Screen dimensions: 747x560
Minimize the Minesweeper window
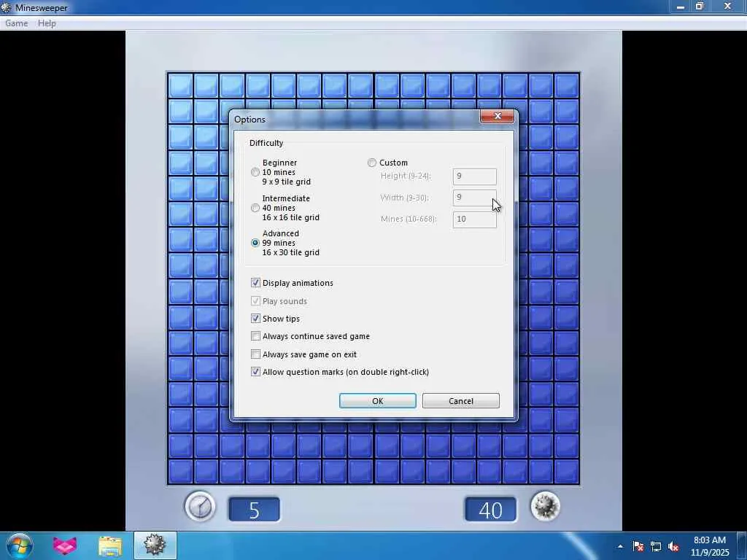pos(681,7)
